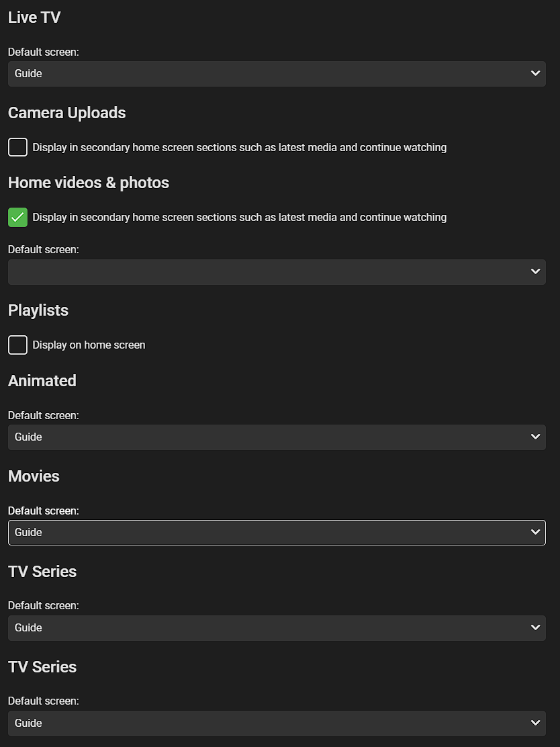The height and width of the screenshot is (747, 560).
Task: Uncheck Home videos & photos display checkbox
Action: click(x=17, y=218)
